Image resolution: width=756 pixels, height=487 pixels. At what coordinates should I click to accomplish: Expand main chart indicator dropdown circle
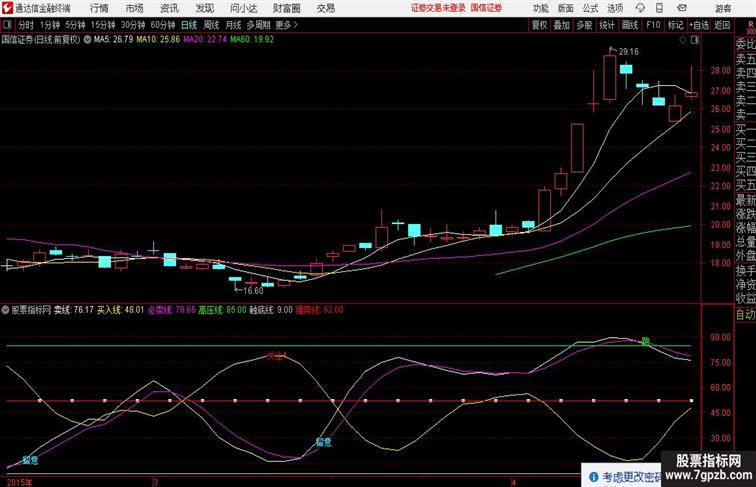pyautogui.click(x=87, y=40)
